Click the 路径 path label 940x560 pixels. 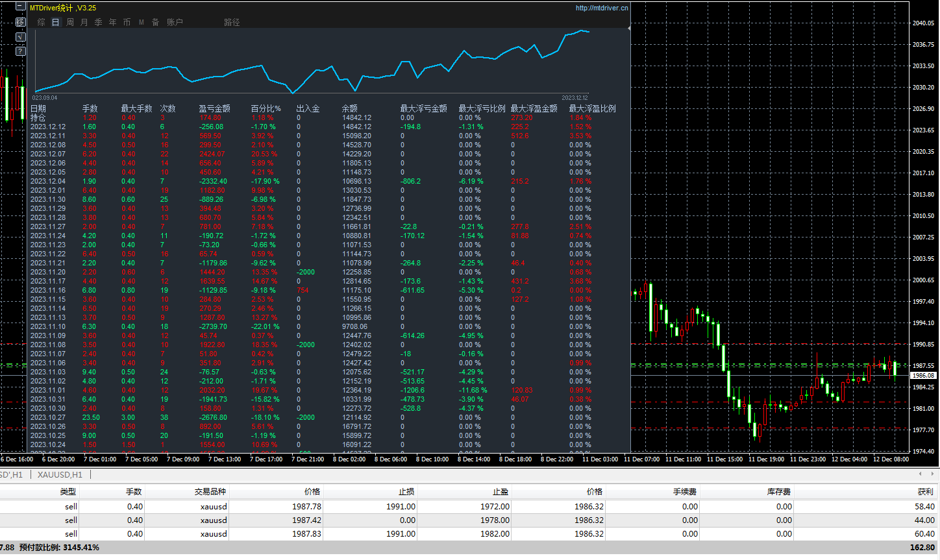pyautogui.click(x=232, y=22)
